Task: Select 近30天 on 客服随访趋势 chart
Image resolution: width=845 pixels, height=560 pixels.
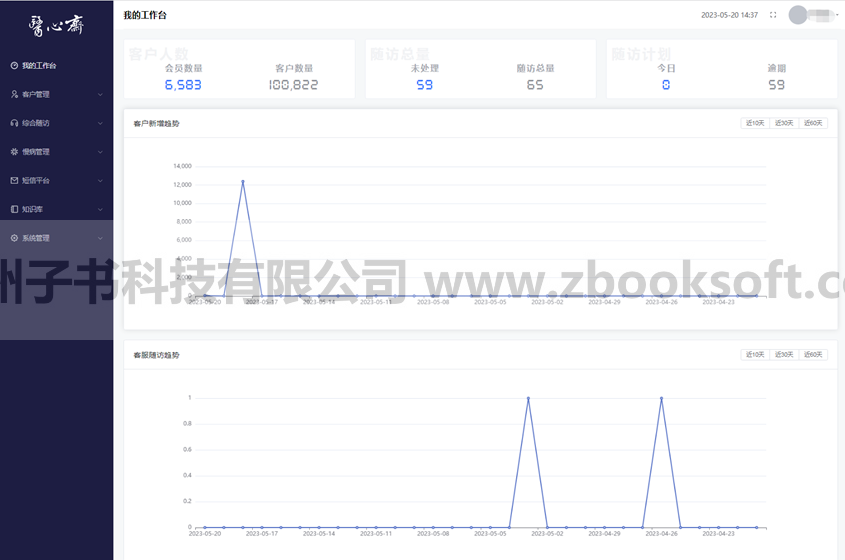Action: [x=784, y=355]
